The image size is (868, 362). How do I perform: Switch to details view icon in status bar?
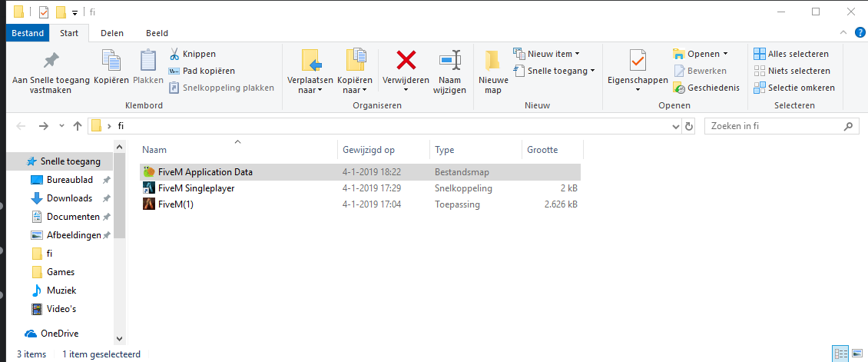(841, 354)
